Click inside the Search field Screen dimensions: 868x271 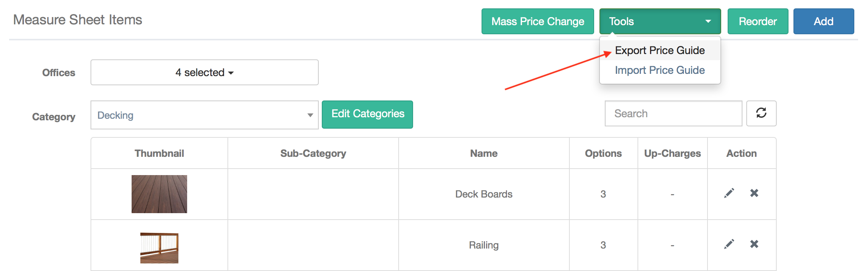click(673, 113)
